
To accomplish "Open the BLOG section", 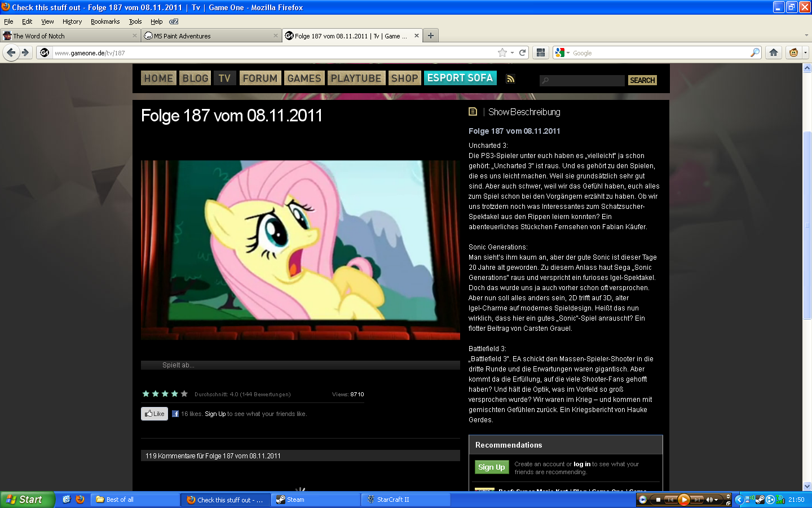I will tap(196, 78).
